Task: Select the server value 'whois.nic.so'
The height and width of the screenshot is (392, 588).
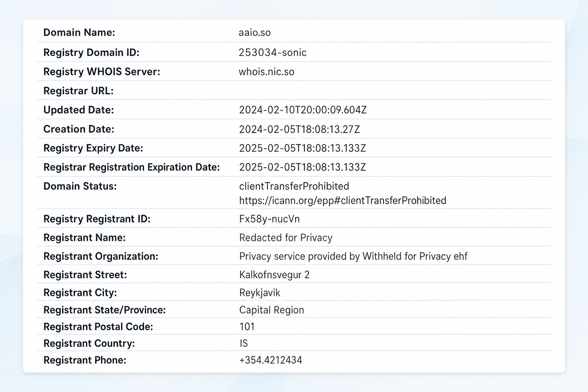Action: tap(266, 72)
